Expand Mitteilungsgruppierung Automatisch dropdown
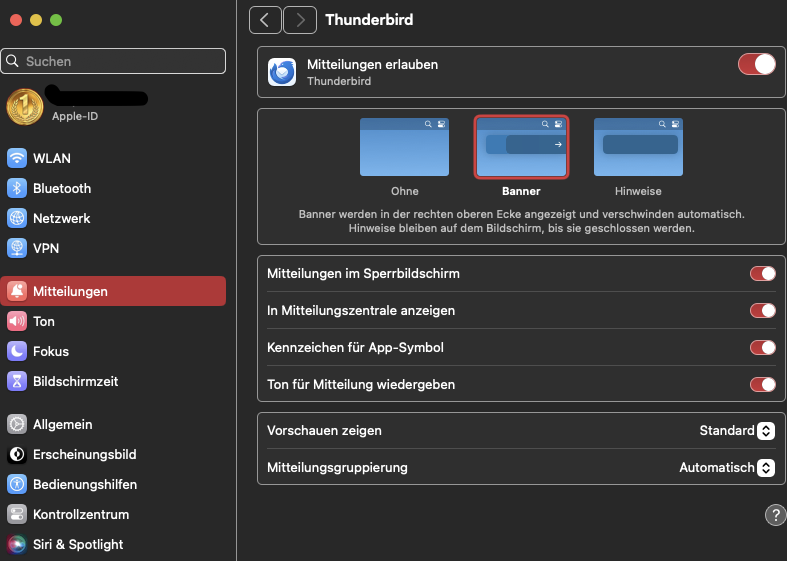 tap(727, 467)
